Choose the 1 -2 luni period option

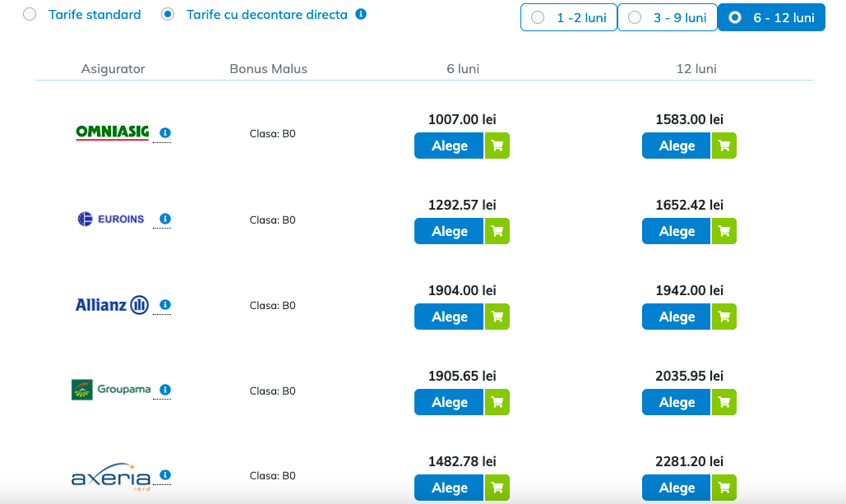tap(569, 17)
